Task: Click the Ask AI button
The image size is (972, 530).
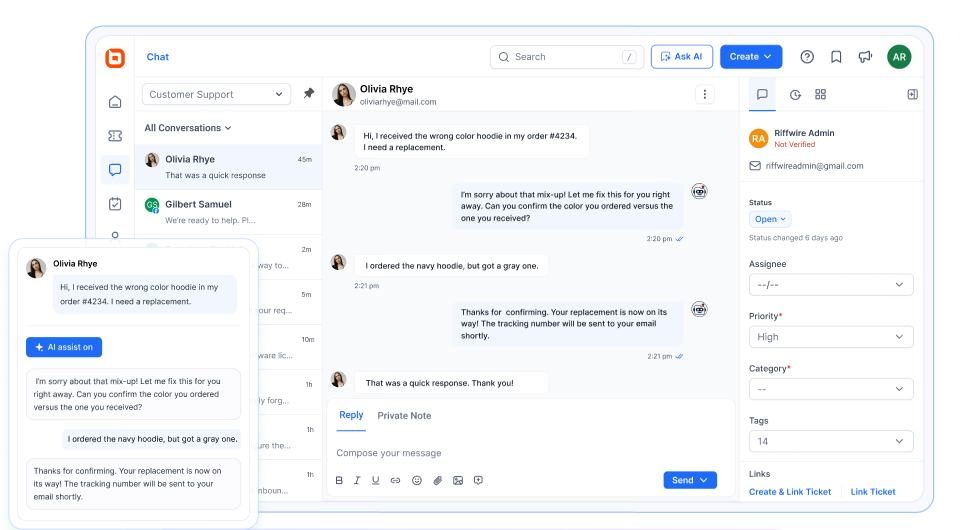Action: click(x=681, y=57)
